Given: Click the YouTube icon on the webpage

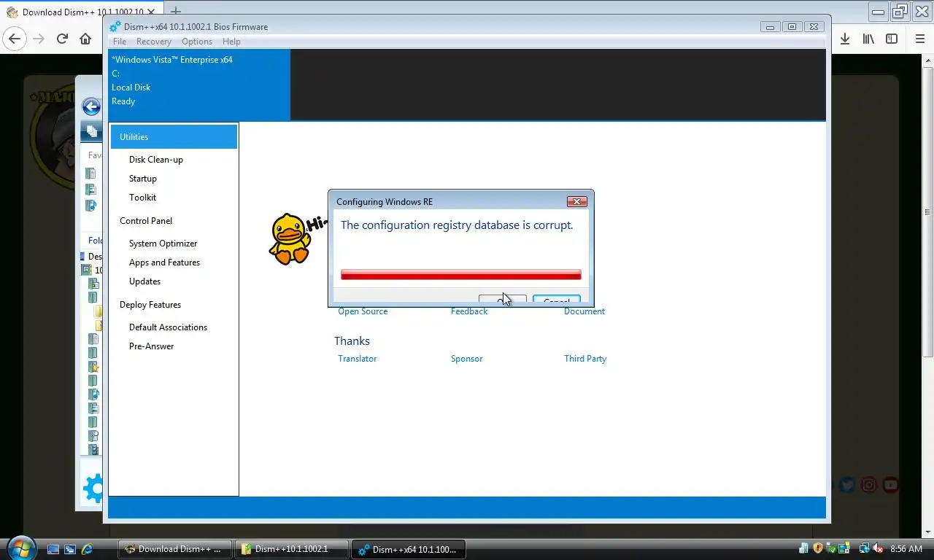Looking at the screenshot, I should 890,485.
